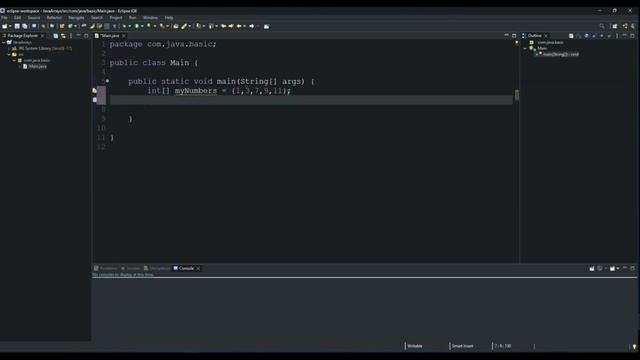Select the Outline view tab

[x=534, y=36]
